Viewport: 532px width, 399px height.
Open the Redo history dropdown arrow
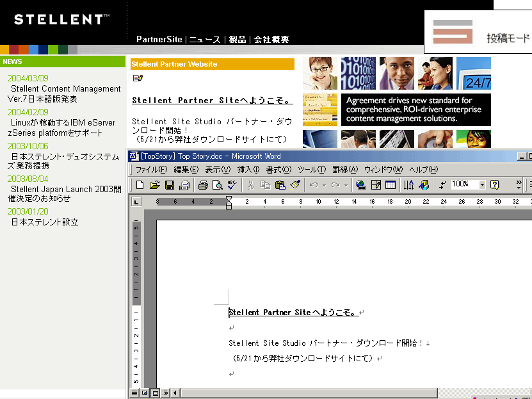point(346,185)
